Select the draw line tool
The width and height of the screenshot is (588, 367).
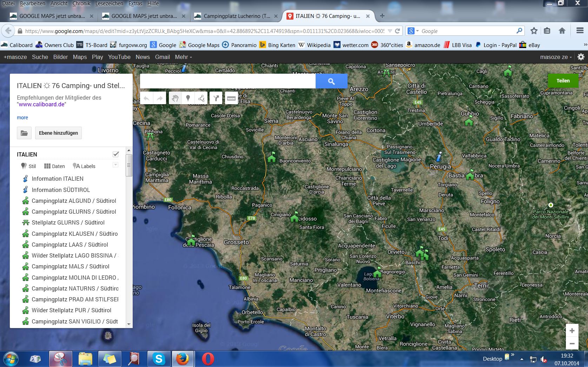tap(201, 98)
